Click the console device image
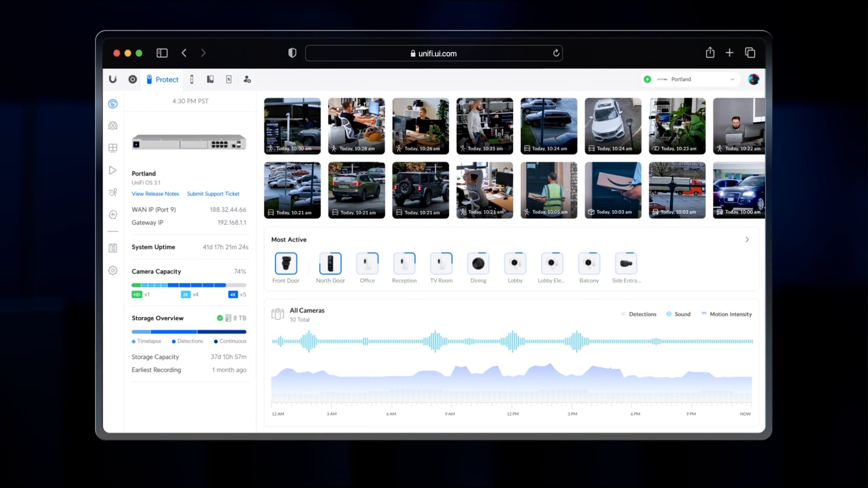Viewport: 868px width, 488px height. tap(189, 142)
